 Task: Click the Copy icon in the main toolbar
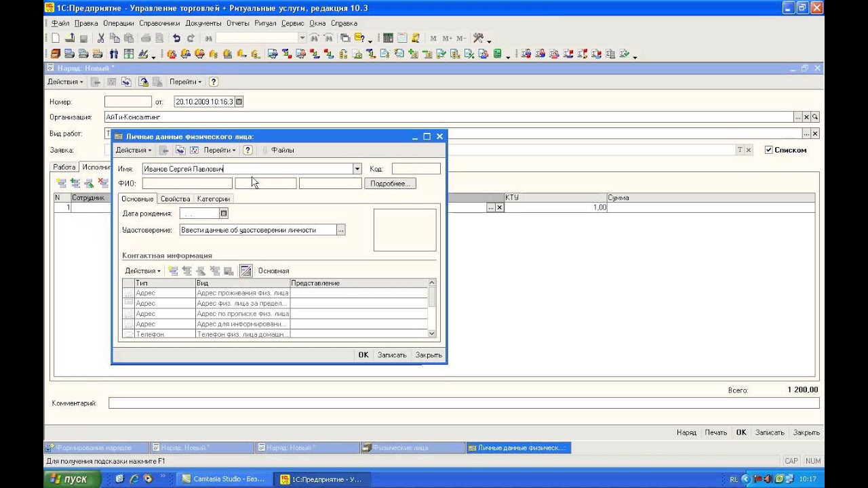tap(115, 38)
